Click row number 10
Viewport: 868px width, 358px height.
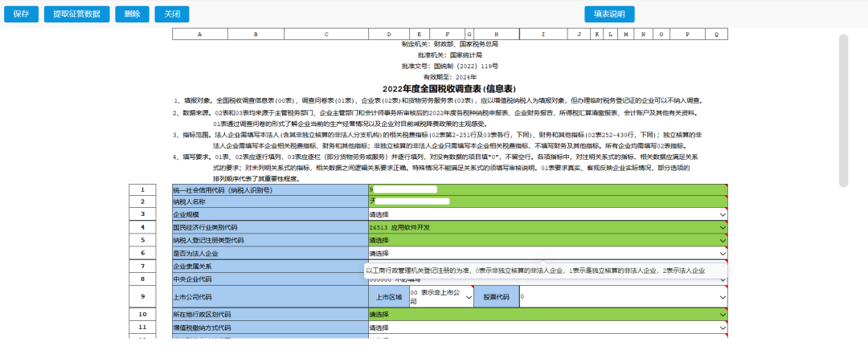pos(143,315)
